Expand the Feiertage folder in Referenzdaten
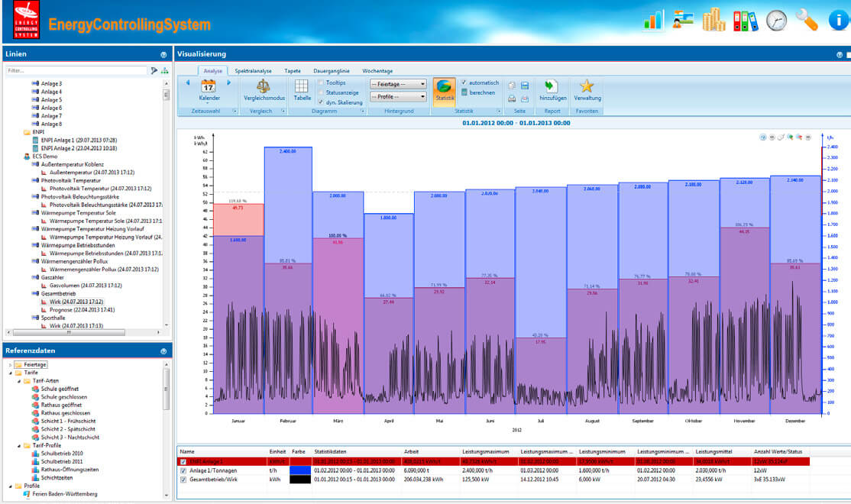Viewport: 851px width, 504px height. point(10,365)
